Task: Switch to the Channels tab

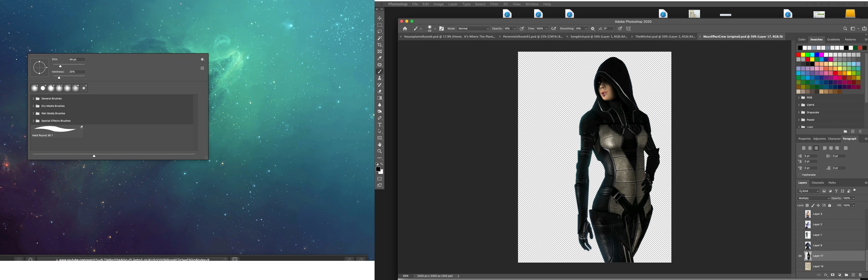Action: click(x=817, y=183)
